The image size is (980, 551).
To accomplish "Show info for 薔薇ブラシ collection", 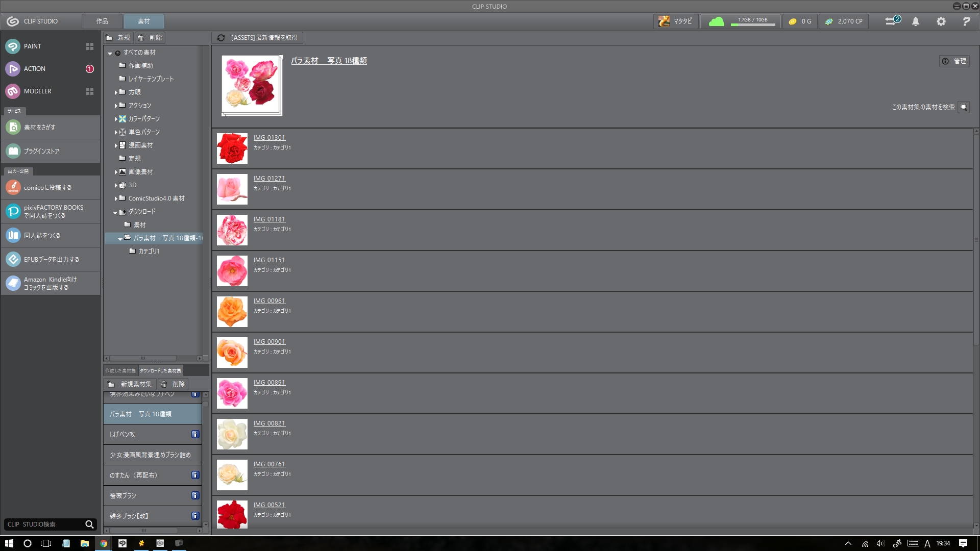I will [x=195, y=495].
